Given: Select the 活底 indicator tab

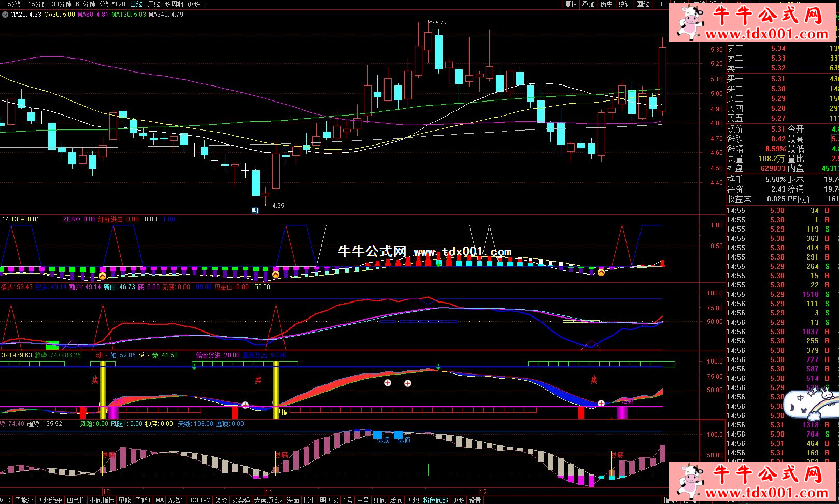Looking at the screenshot, I should pos(396,500).
